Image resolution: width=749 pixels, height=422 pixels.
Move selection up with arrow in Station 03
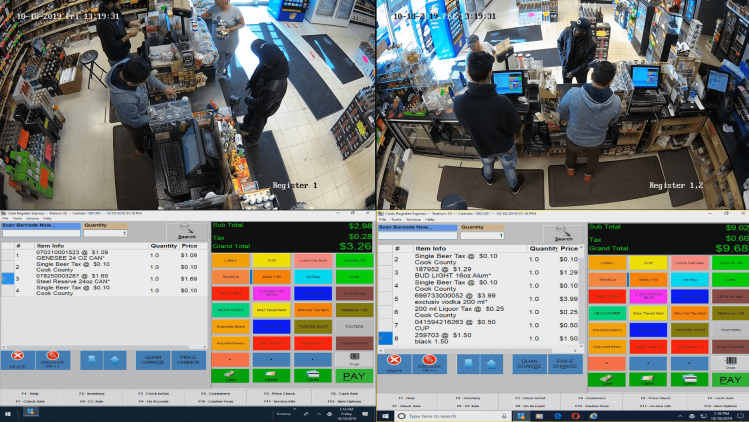[x=492, y=364]
